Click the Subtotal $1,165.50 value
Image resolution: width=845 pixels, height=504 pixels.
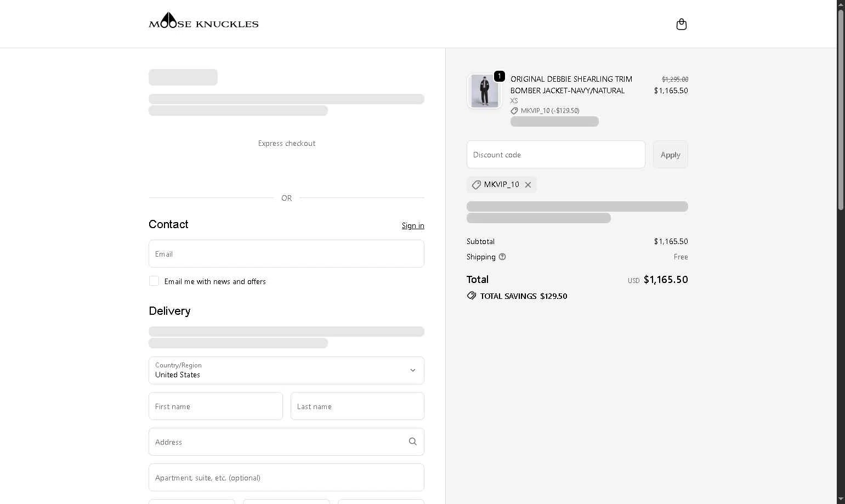(x=671, y=241)
